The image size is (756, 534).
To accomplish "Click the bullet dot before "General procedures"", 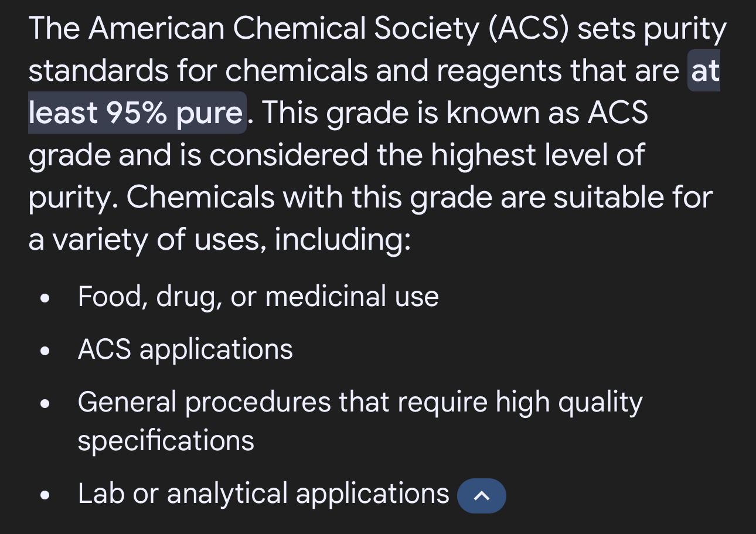I will click(44, 404).
